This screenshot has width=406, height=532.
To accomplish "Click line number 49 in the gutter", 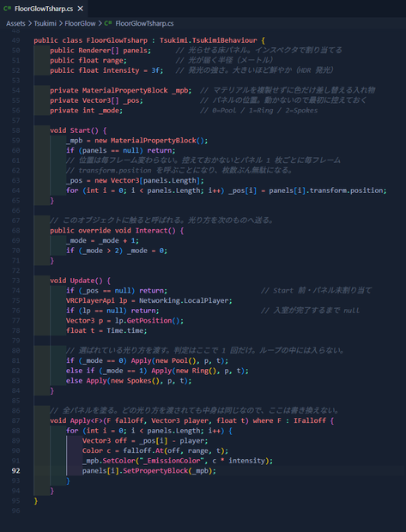I will (x=15, y=40).
